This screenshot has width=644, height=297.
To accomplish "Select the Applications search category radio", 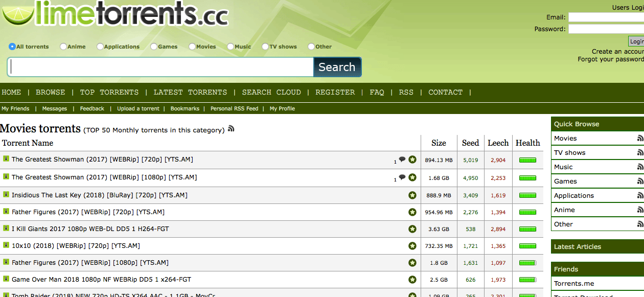I will [100, 47].
